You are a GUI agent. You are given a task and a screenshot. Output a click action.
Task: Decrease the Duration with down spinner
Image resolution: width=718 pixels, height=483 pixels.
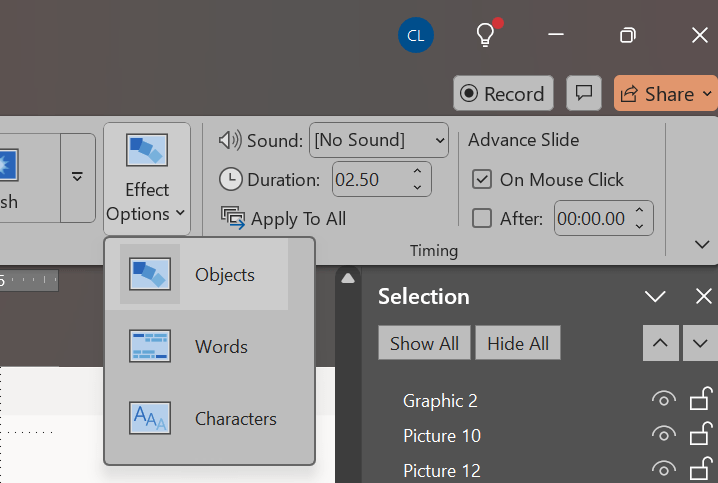(x=417, y=187)
